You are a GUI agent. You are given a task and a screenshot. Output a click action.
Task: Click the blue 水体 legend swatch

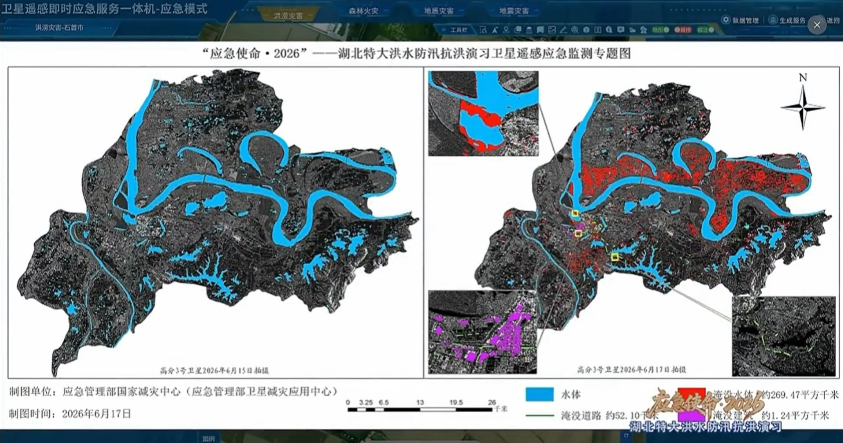(x=539, y=394)
